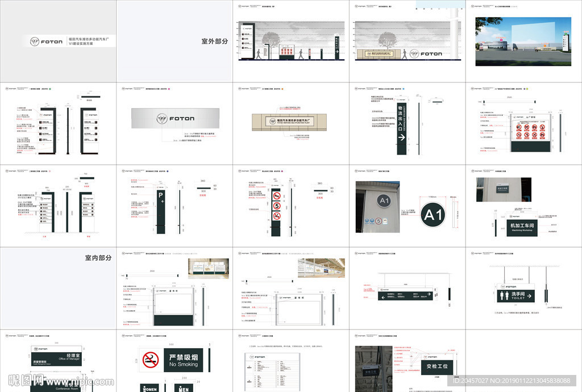Select the '机加工车间' workshop sign
582x392 pixels.
pos(522,227)
